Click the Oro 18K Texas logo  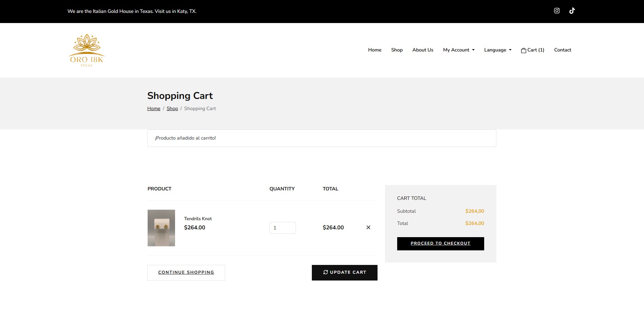click(87, 50)
